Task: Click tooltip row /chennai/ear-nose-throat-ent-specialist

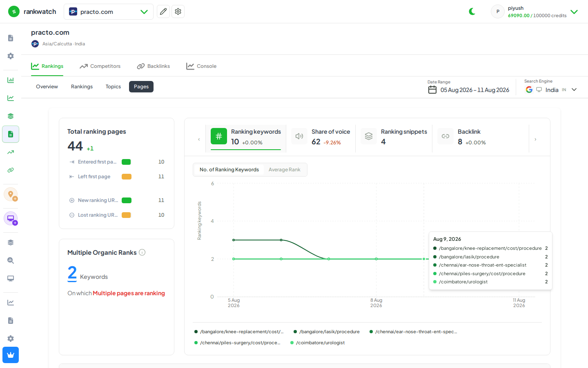Action: pos(490,265)
